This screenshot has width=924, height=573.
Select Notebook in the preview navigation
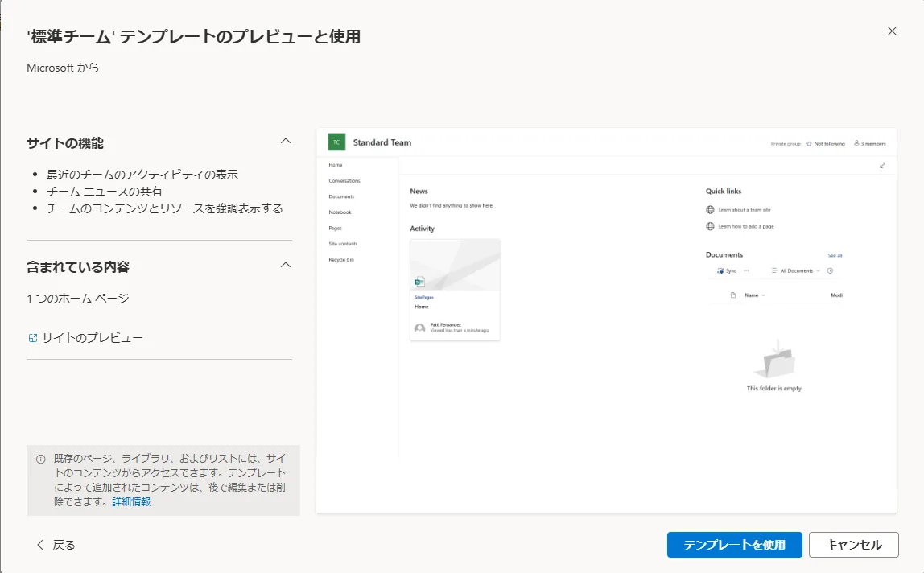340,212
